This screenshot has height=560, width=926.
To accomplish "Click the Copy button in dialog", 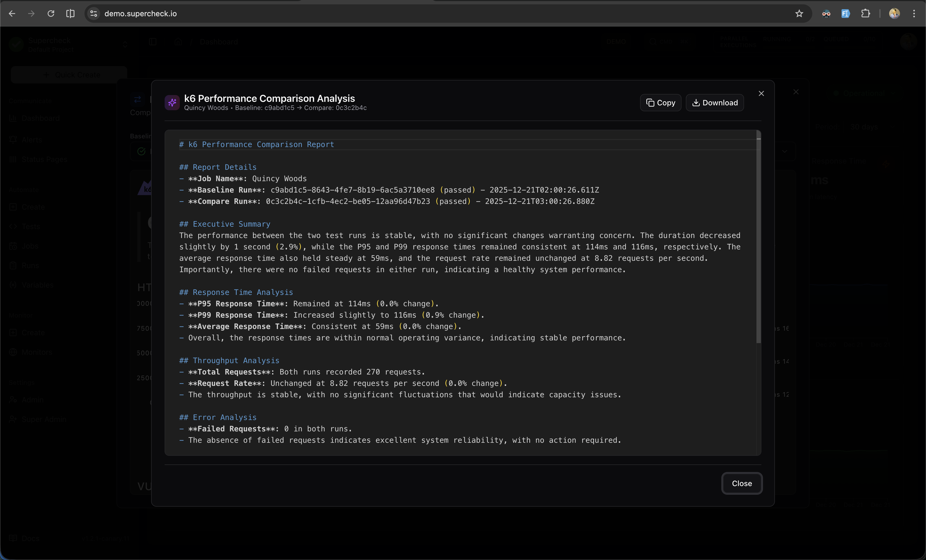I will (x=660, y=103).
